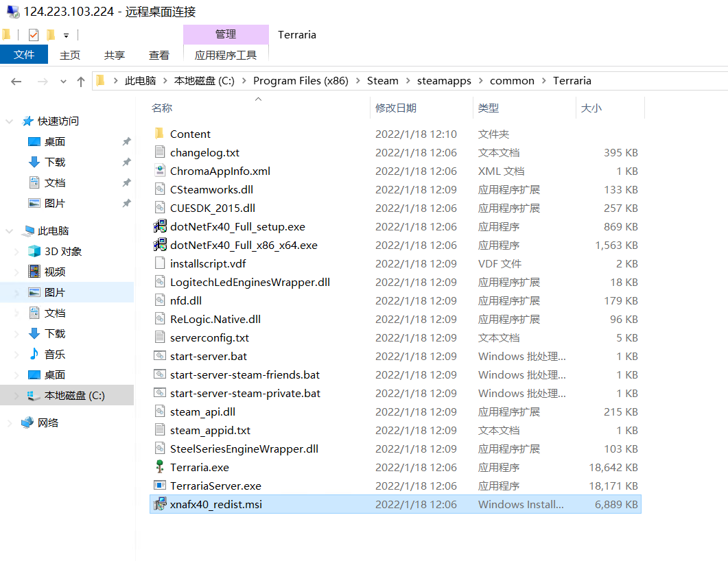
Task: Click the 3D Objects cube icon
Action: point(34,251)
